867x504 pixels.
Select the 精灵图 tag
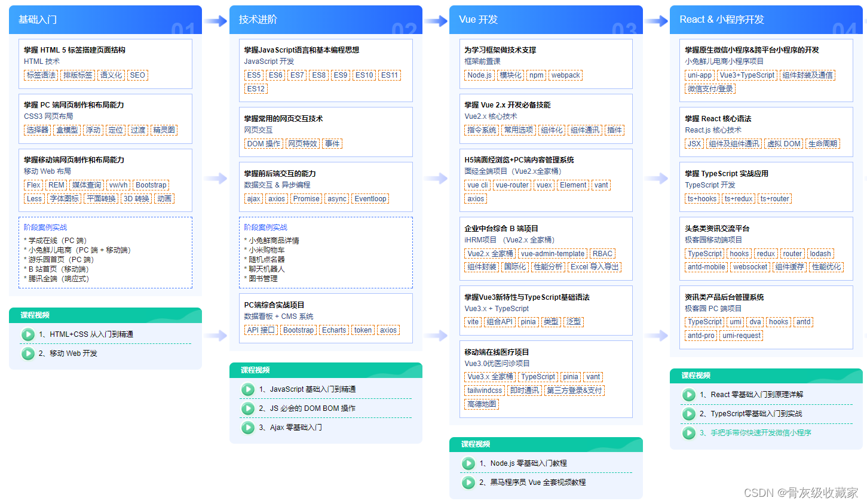(164, 130)
